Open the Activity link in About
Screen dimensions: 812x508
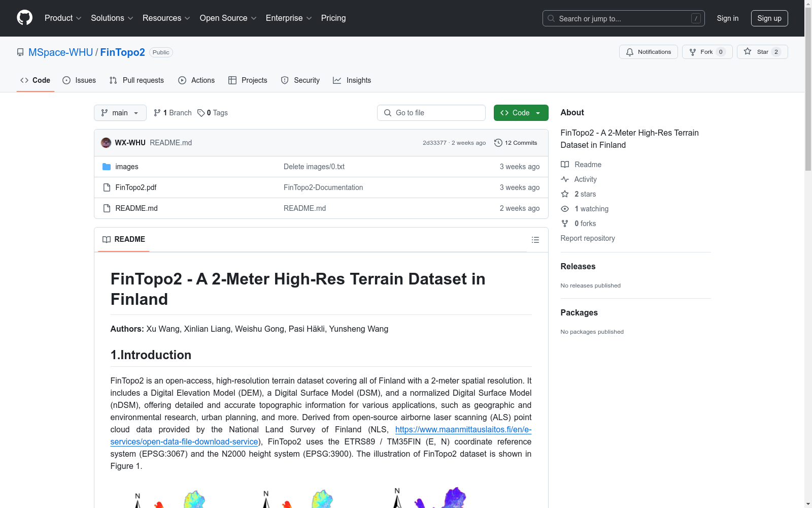(x=579, y=179)
